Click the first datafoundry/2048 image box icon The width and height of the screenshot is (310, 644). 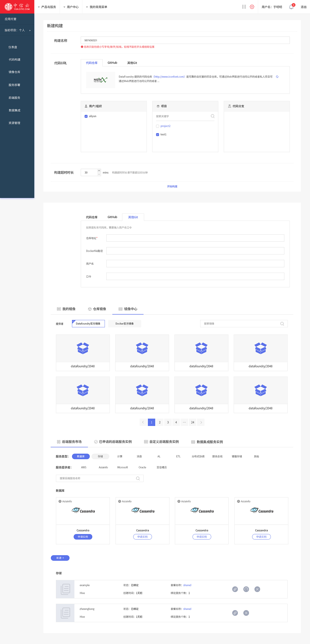(x=83, y=348)
